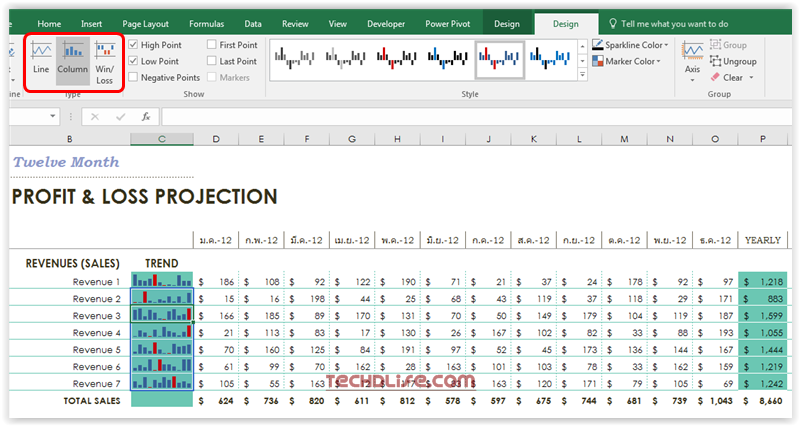The image size is (800, 426).
Task: Open the Data tab
Action: click(253, 24)
